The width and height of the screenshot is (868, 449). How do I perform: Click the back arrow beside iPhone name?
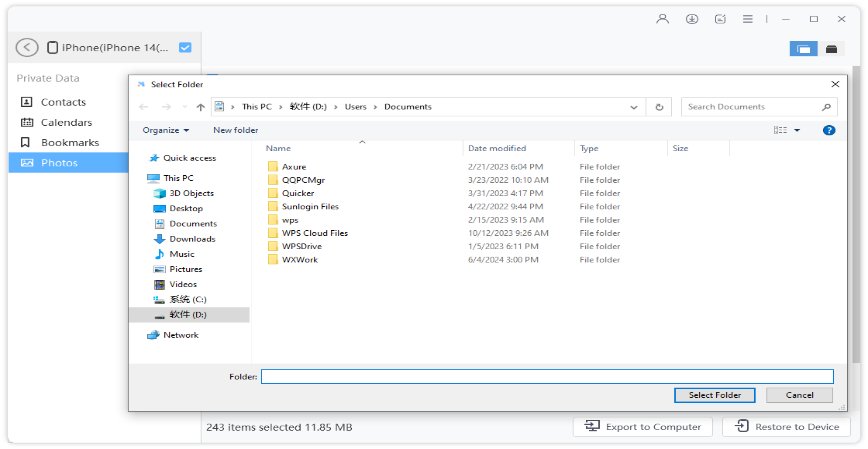(28, 47)
